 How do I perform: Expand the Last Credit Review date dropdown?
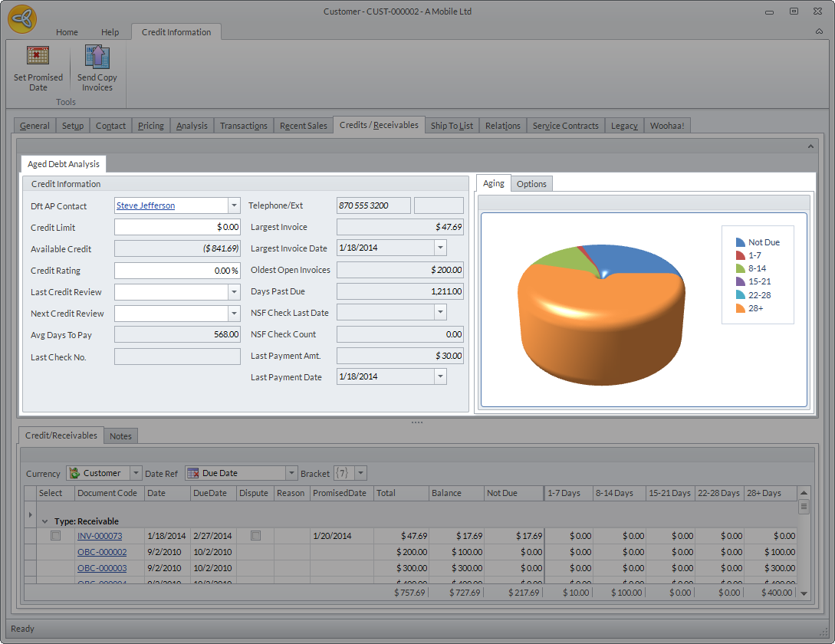tap(234, 292)
